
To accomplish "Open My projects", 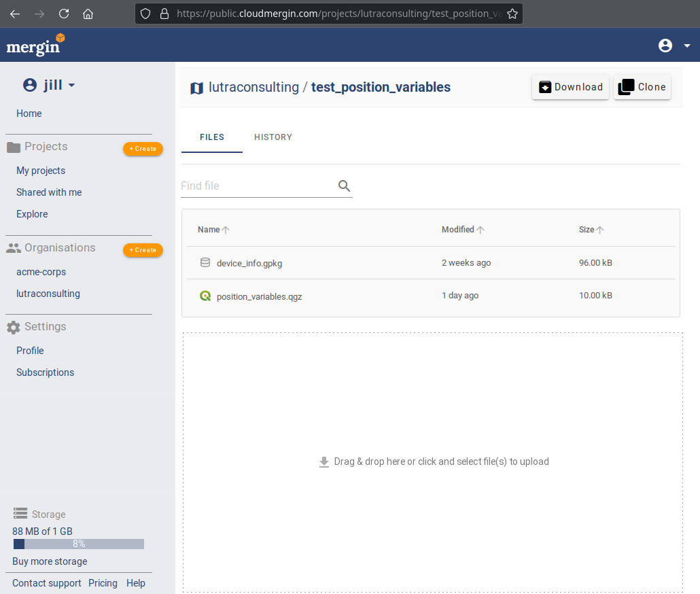I will [x=41, y=171].
